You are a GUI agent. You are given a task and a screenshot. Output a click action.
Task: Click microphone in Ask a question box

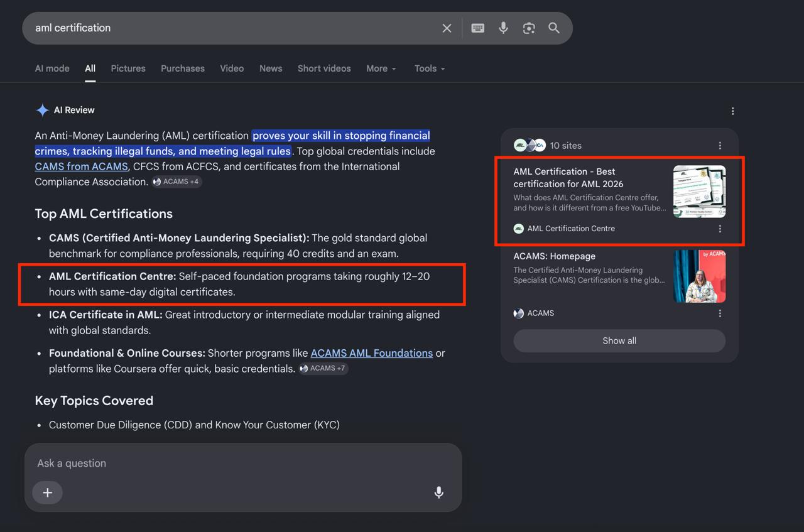tap(439, 493)
